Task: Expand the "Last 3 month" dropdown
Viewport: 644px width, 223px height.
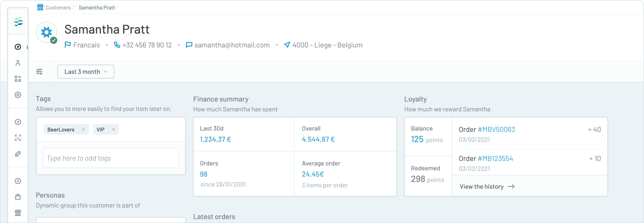Action: (x=86, y=72)
